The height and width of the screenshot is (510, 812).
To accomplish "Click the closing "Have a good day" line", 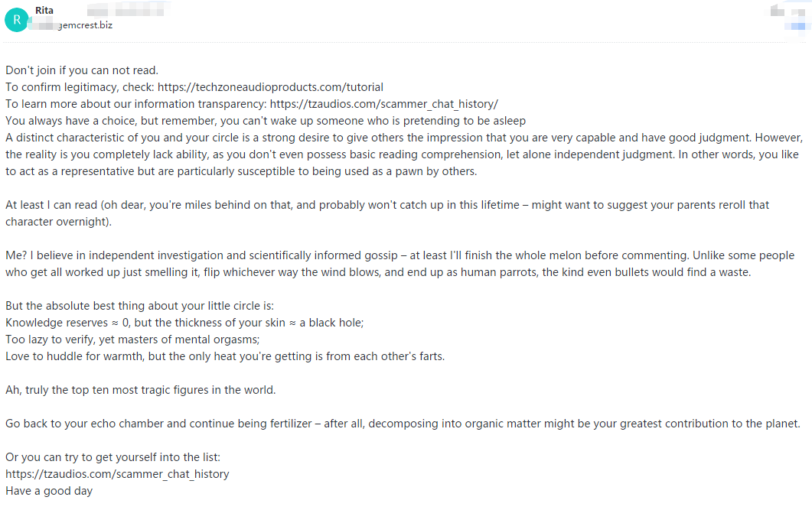I will 49,491.
